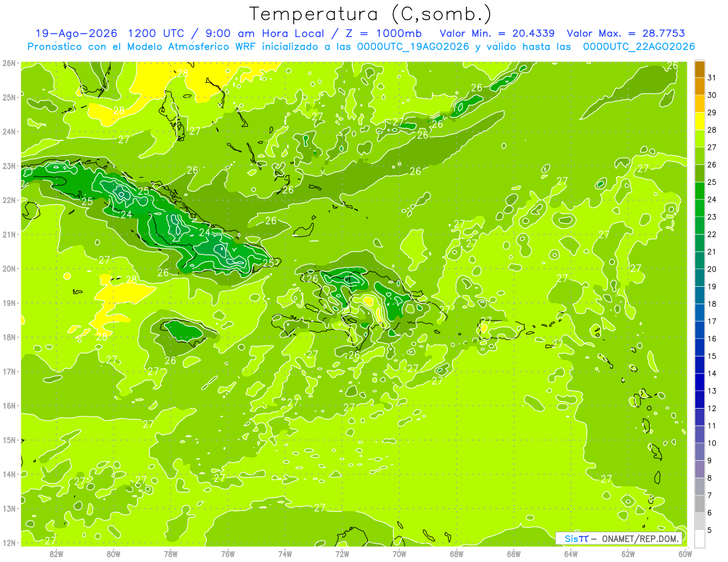
Task: Click the longitude axis label '80W'
Action: point(113,554)
